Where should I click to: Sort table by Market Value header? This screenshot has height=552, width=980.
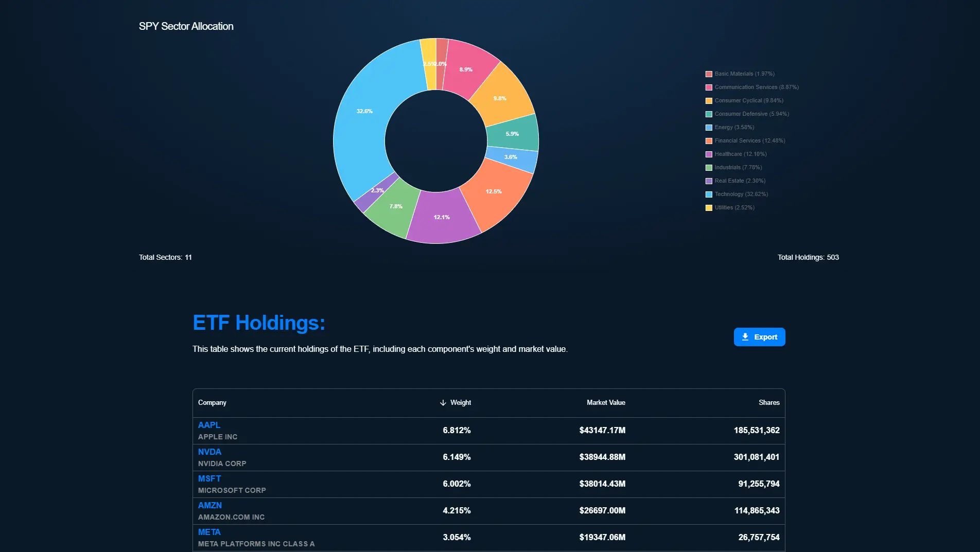(606, 403)
